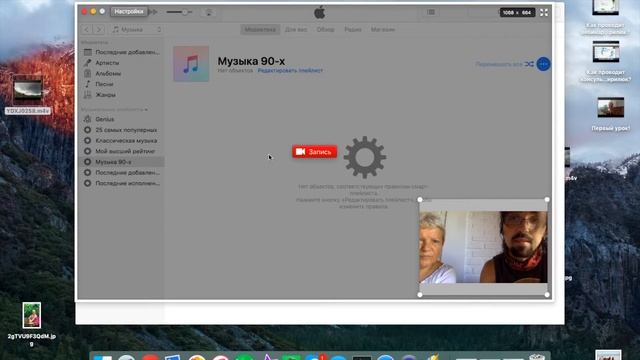Viewport: 640px width, 360px height.
Task: Collapse the Музыкальные плейлисты section header
Action: pyautogui.click(x=115, y=109)
